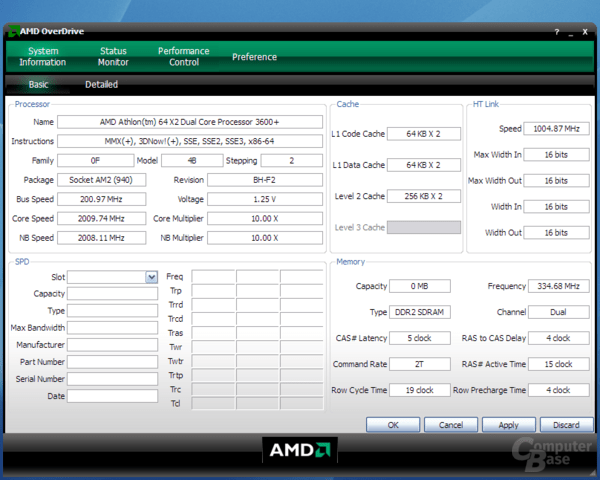Click the Revision value BH-F2
Screen dimensions: 600x480
pyautogui.click(x=265, y=180)
